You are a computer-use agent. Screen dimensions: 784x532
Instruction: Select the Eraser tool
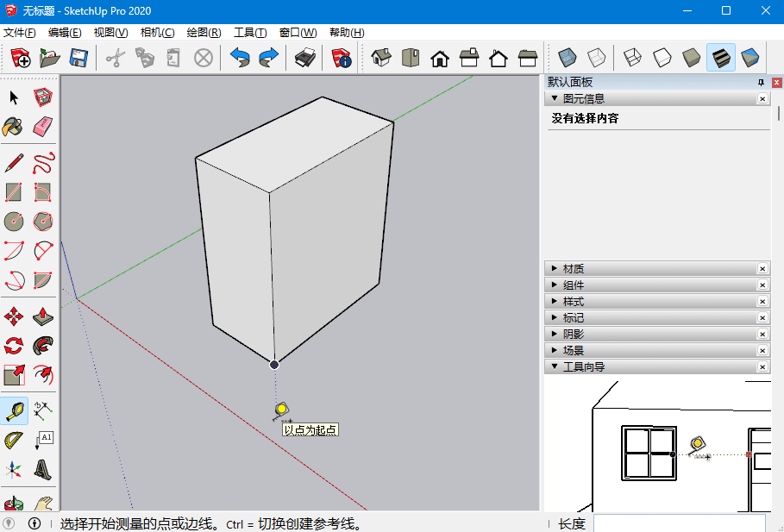coord(42,127)
